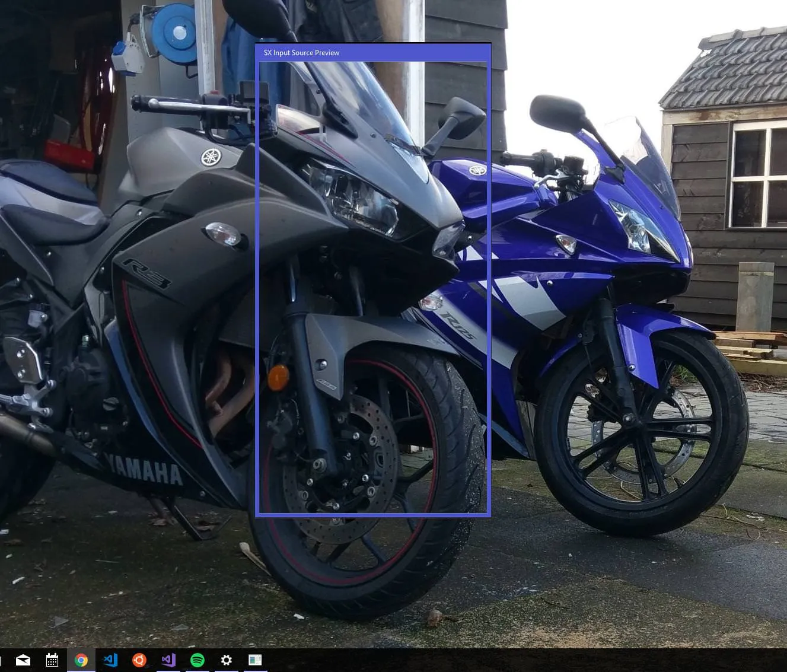Click the SX Input Source Preview title bar
The image size is (787, 672).
pos(373,53)
